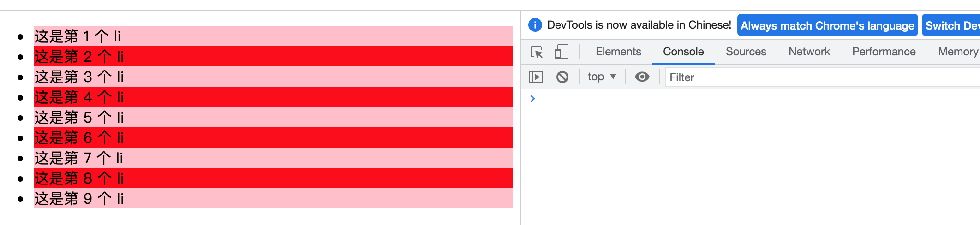Switch to the Network tab
Screen dimensions: 980x225
pyautogui.click(x=809, y=52)
